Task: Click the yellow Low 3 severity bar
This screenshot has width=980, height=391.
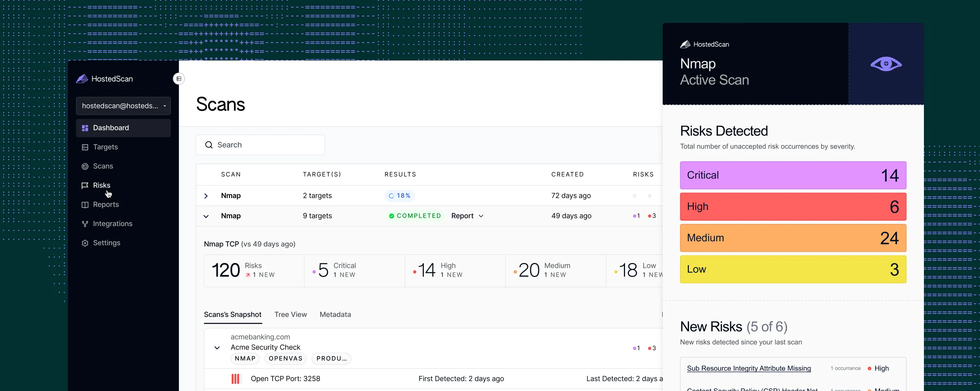Action: (x=793, y=269)
